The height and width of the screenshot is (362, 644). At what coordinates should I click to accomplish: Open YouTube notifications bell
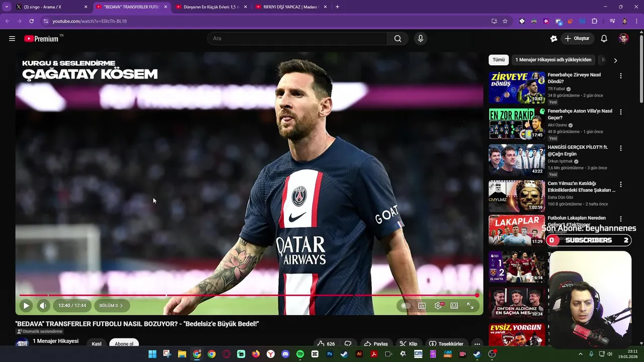(x=604, y=38)
